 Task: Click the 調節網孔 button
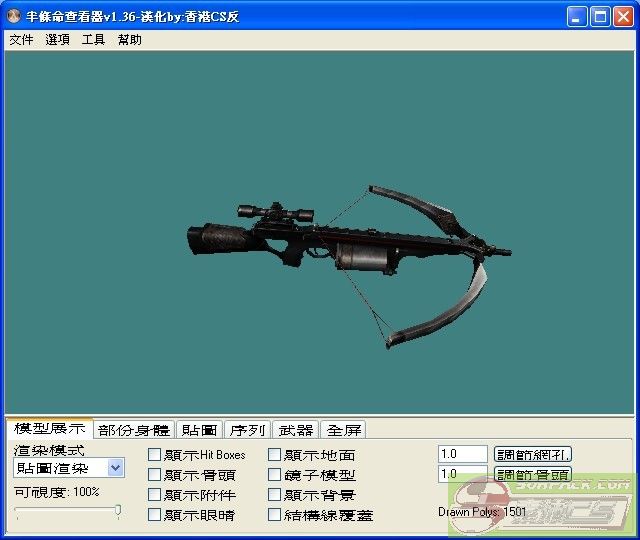click(x=533, y=455)
